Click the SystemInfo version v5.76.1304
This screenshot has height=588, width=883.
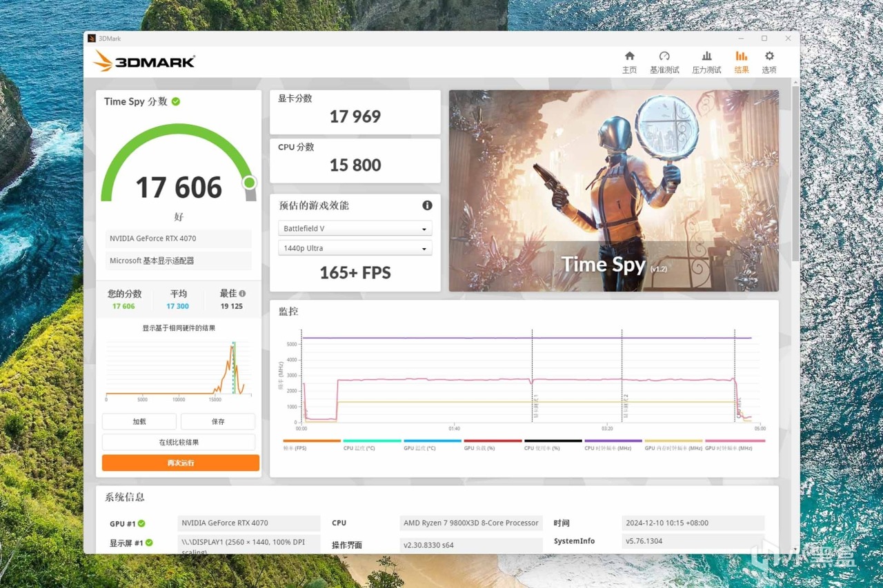pyautogui.click(x=693, y=541)
